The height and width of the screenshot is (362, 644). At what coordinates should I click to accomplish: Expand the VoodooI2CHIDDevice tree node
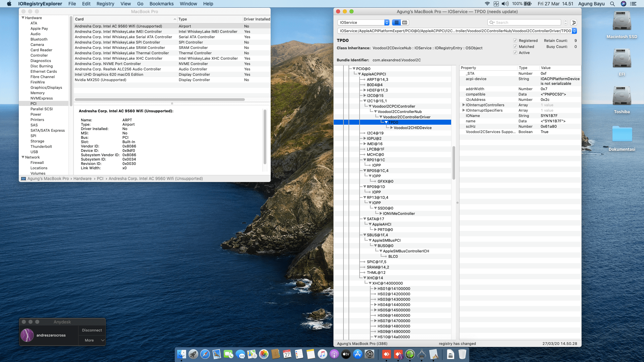pos(391,128)
